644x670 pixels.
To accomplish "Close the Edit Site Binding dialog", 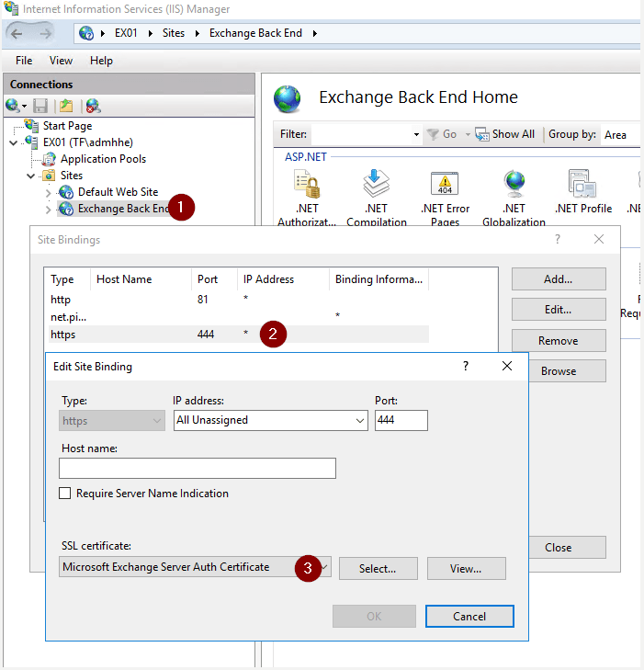I will coord(507,366).
